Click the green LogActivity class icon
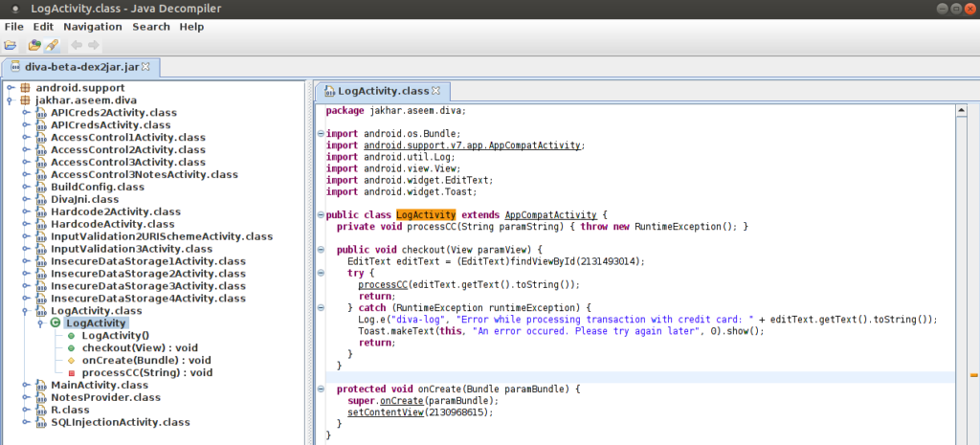This screenshot has width=980, height=445. [x=56, y=323]
